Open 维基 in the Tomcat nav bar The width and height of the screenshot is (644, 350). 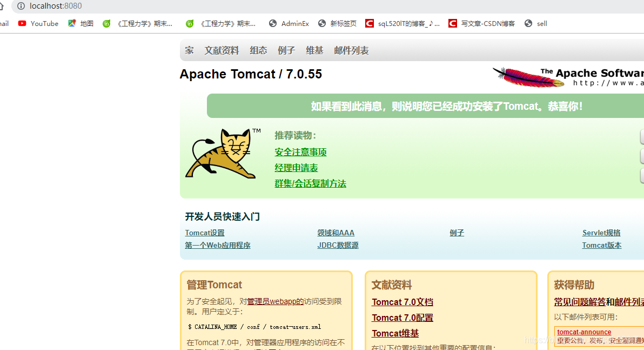click(x=314, y=51)
